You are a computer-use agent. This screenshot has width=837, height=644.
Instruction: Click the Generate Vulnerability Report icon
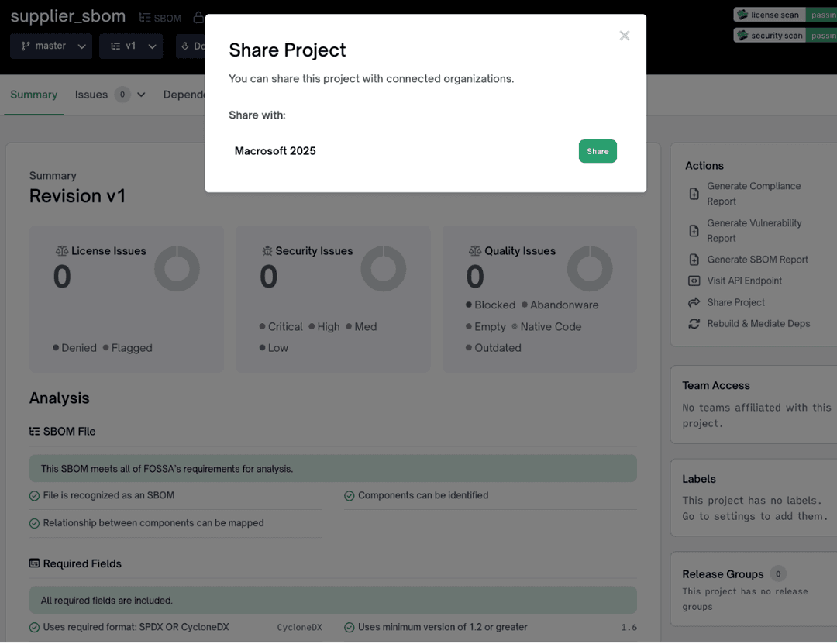[x=694, y=231]
